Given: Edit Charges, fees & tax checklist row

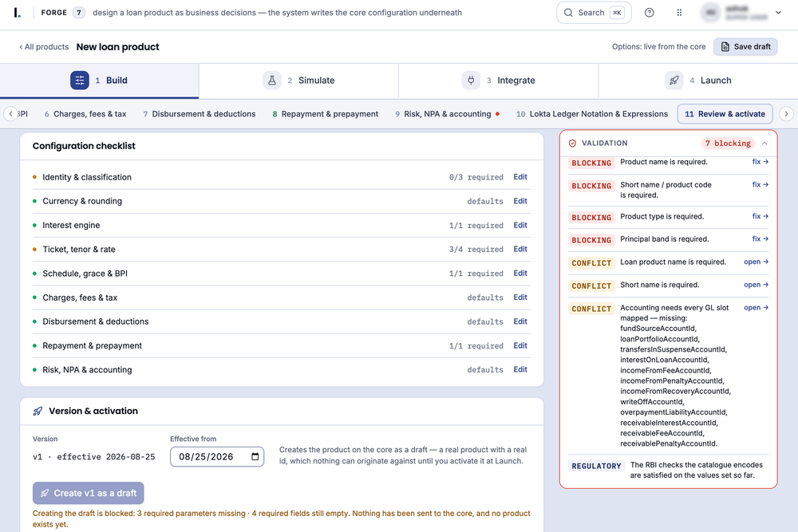Looking at the screenshot, I should tap(520, 297).
